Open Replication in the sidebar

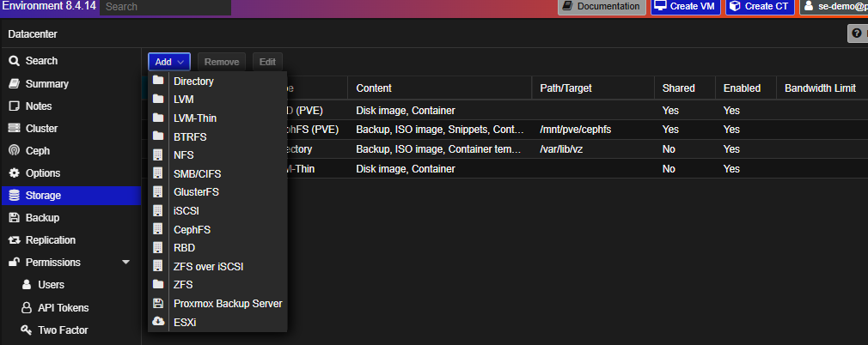tap(70, 240)
